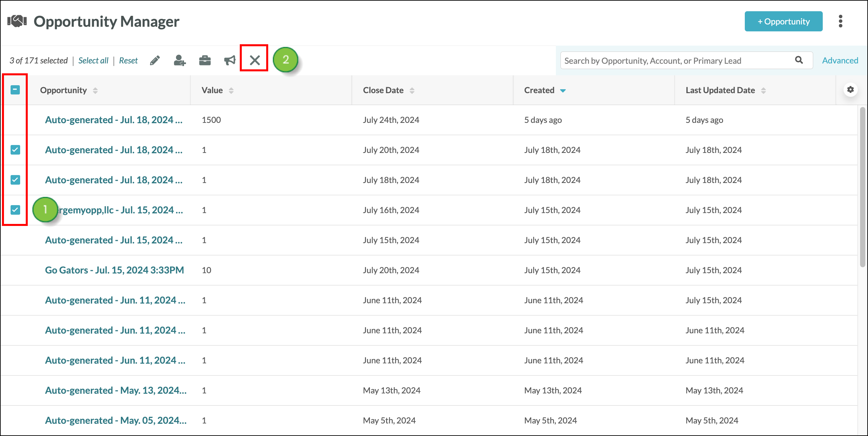Open the three-dot more options menu
868x436 pixels.
[x=840, y=21]
